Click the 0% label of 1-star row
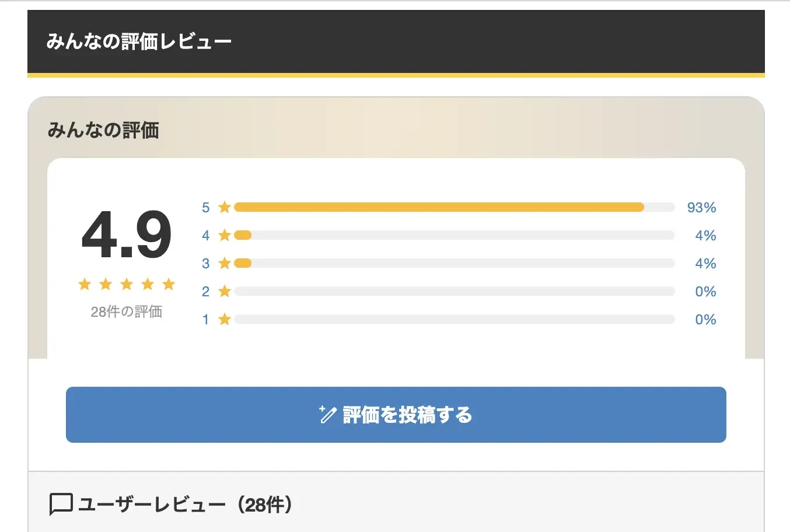This screenshot has width=790, height=532. coord(705,319)
